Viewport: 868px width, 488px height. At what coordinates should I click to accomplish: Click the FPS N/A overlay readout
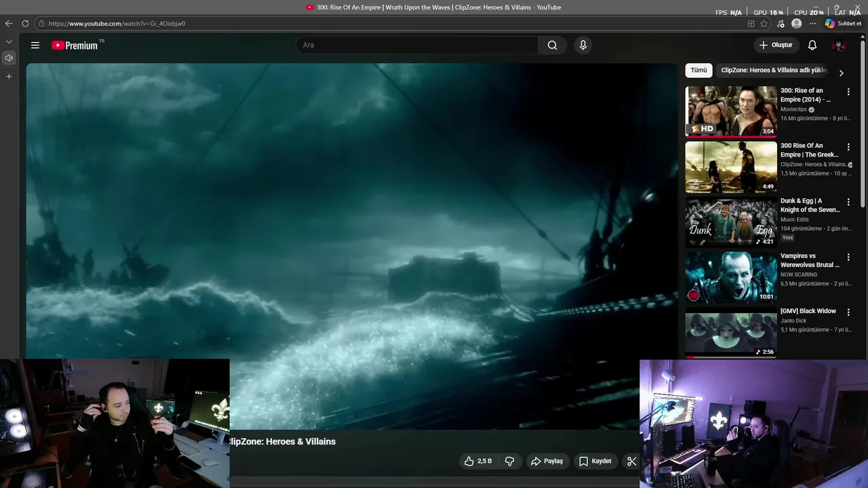coord(729,12)
